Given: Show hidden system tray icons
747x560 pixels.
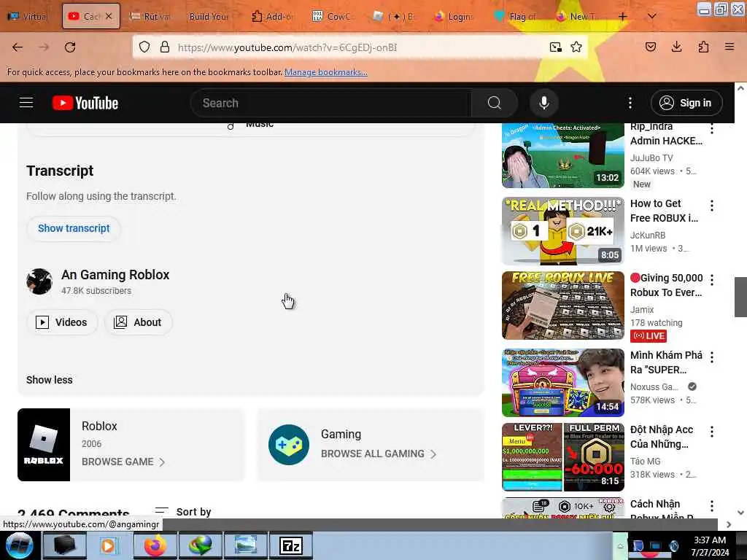Looking at the screenshot, I should (620, 546).
